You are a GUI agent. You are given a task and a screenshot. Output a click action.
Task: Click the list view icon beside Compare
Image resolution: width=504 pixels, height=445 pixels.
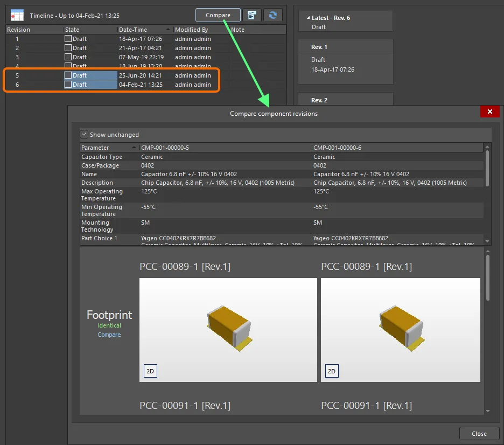point(252,15)
